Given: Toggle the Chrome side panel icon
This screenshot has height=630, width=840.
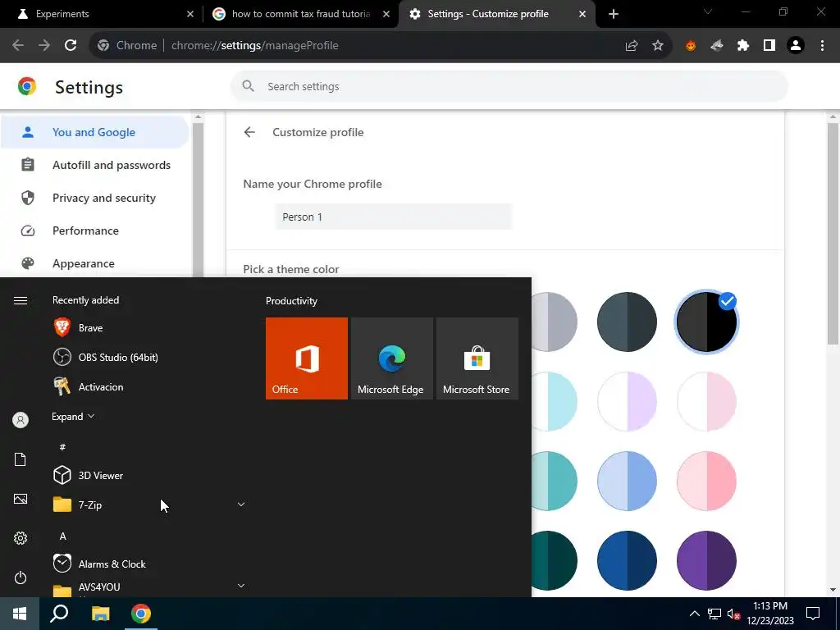Looking at the screenshot, I should tap(769, 46).
